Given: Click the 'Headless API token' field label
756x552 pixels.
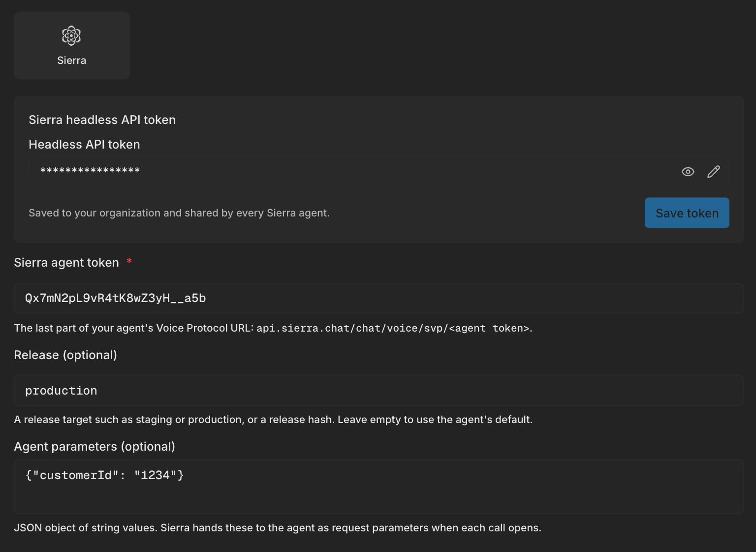Looking at the screenshot, I should [x=84, y=145].
